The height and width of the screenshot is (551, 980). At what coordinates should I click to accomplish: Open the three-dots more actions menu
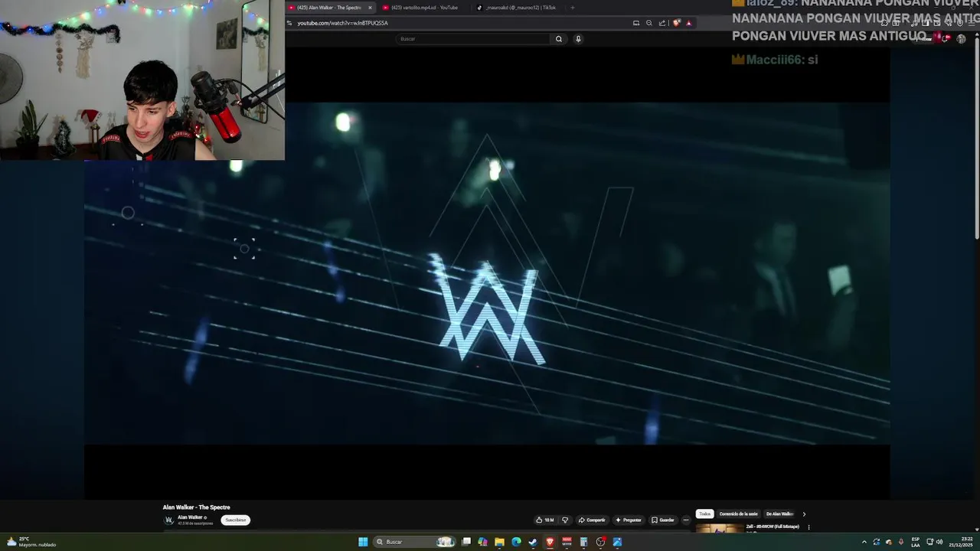pos(686,520)
